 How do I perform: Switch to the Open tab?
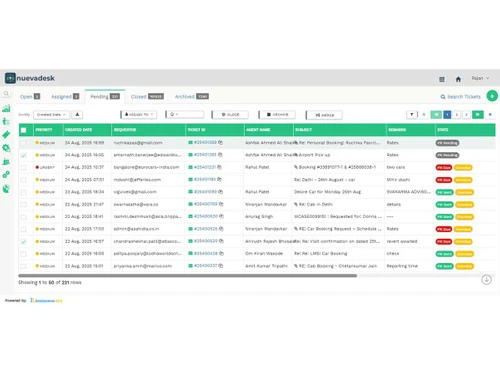point(30,97)
